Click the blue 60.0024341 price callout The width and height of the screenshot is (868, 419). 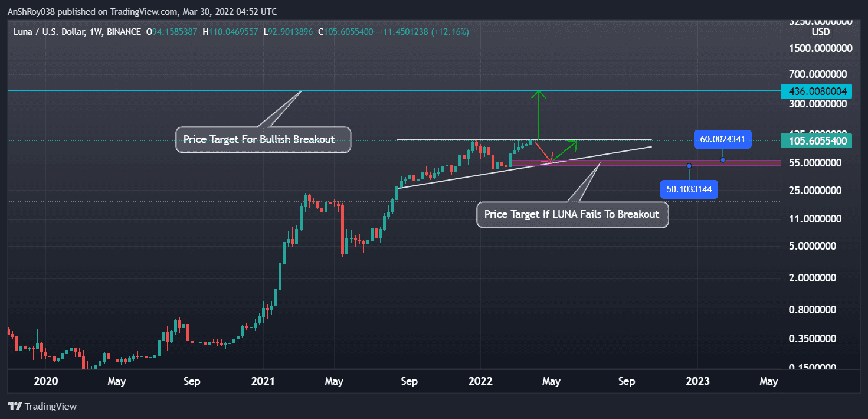point(722,139)
